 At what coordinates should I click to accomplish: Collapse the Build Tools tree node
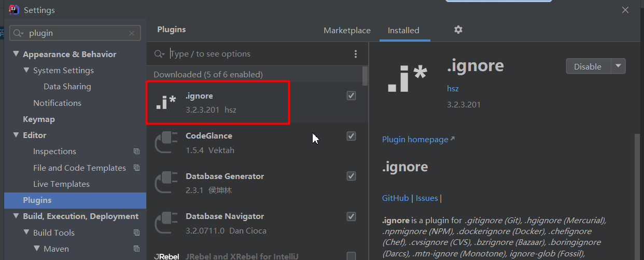26,232
